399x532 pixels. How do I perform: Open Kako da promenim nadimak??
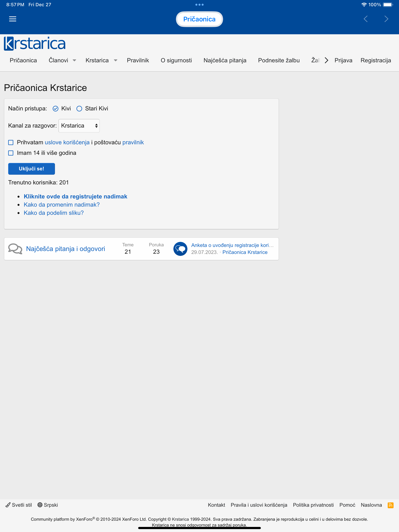tap(62, 205)
